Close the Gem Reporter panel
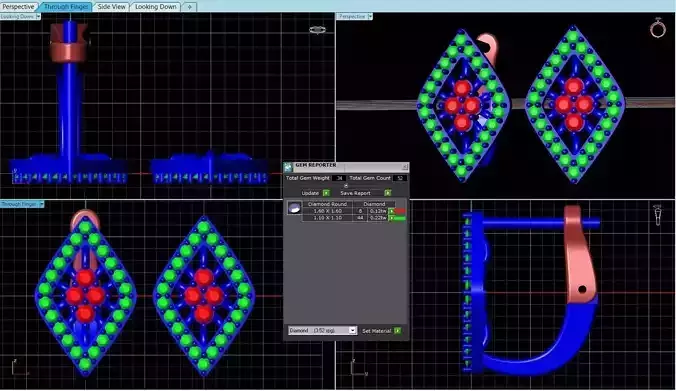676x391 pixels. (405, 166)
